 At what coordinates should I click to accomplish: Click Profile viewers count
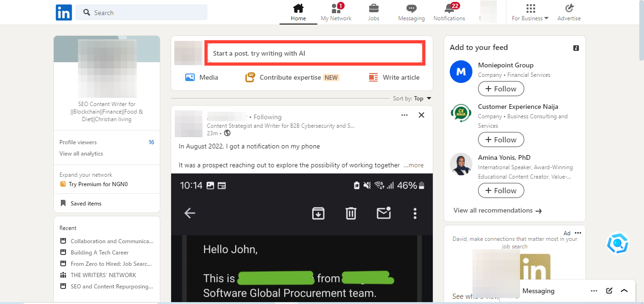click(151, 142)
